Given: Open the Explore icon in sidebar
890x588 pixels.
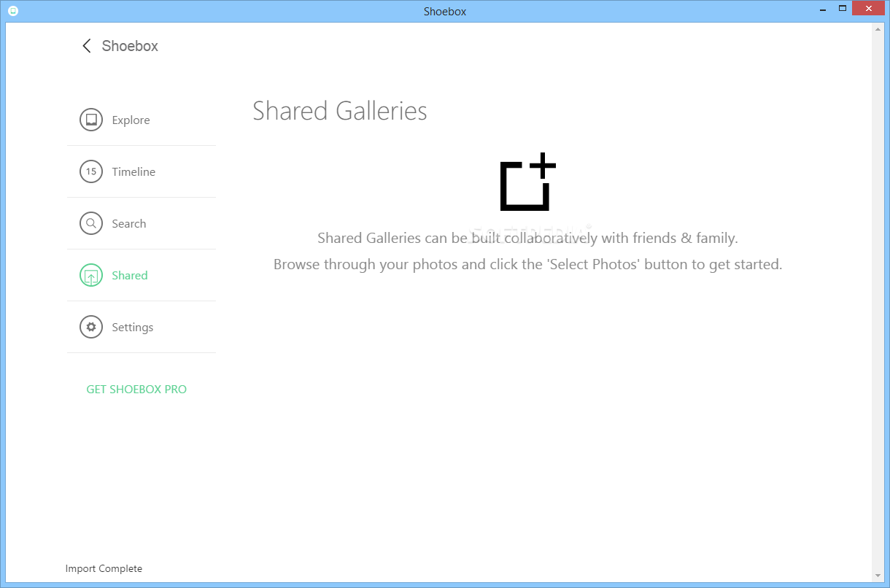Looking at the screenshot, I should coord(91,120).
